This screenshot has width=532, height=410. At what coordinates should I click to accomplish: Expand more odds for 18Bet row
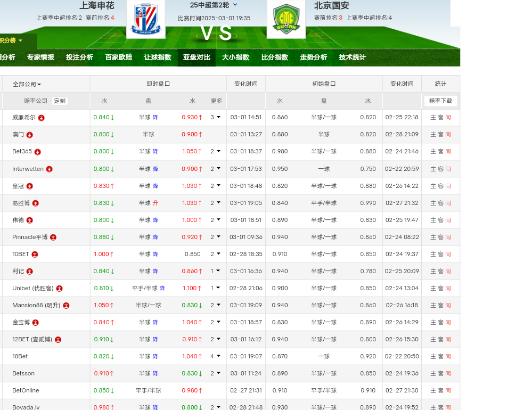point(216,356)
